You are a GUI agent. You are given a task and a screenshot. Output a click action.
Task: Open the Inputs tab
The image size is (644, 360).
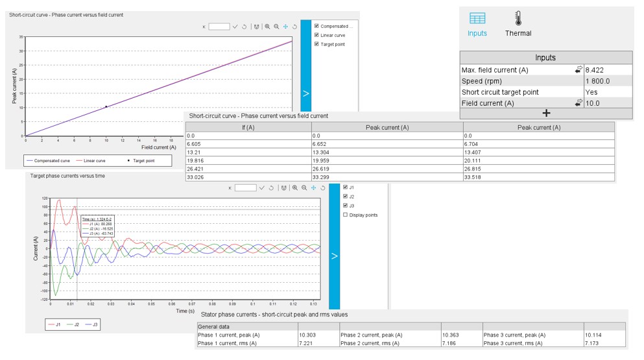click(477, 24)
